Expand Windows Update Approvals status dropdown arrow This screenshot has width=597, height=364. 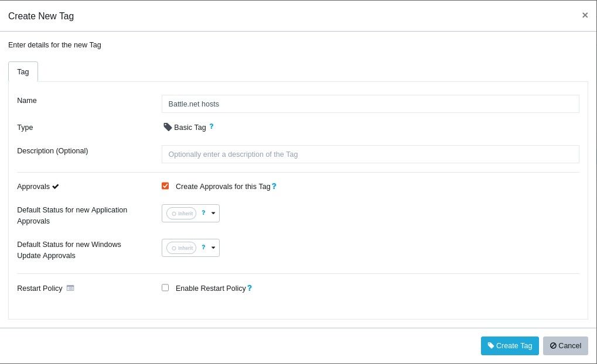tap(213, 248)
